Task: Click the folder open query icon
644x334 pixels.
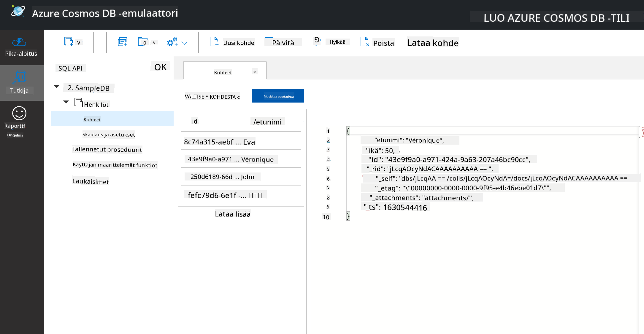Action: [143, 42]
